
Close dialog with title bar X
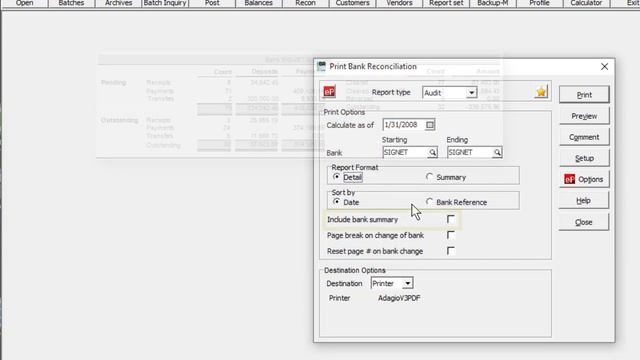[x=604, y=67]
